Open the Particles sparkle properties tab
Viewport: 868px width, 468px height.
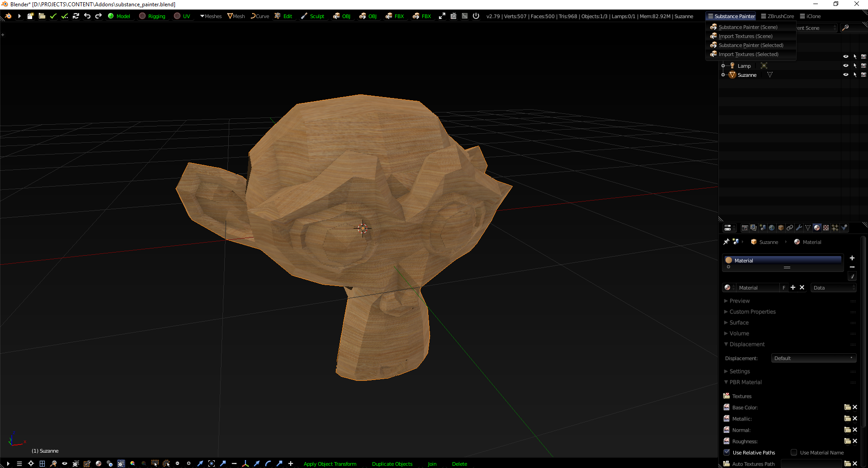coord(835,228)
